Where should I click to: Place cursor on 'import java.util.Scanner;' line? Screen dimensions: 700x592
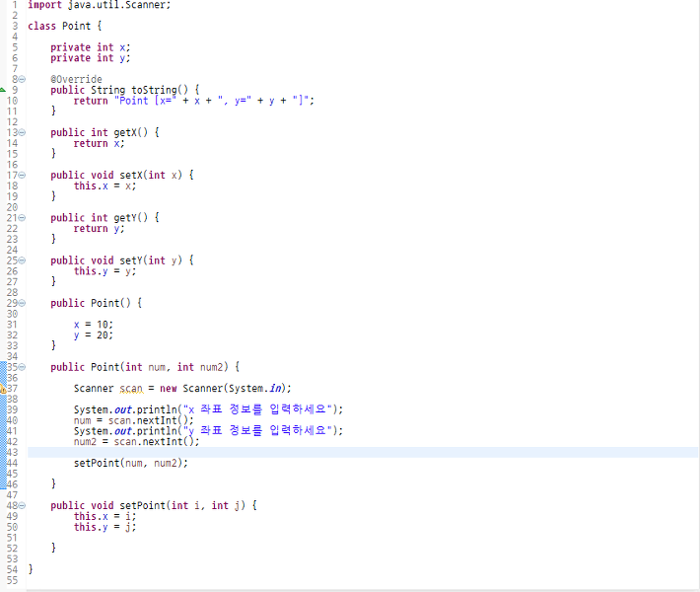pyautogui.click(x=100, y=5)
